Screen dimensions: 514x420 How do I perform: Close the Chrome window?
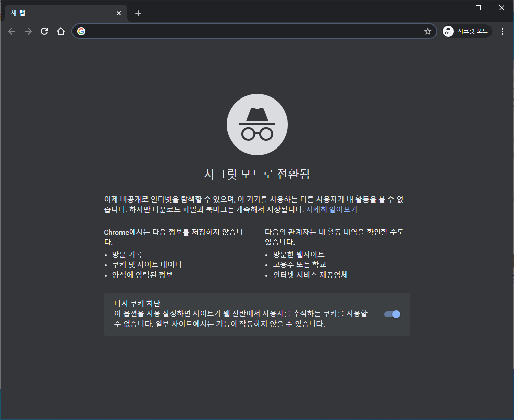pyautogui.click(x=502, y=8)
